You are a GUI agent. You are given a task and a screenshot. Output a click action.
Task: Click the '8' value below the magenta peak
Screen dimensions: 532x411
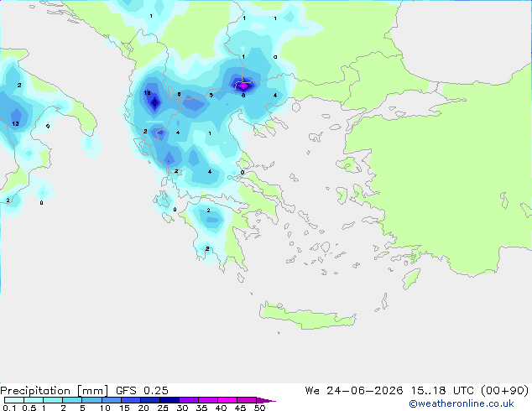tap(243, 96)
